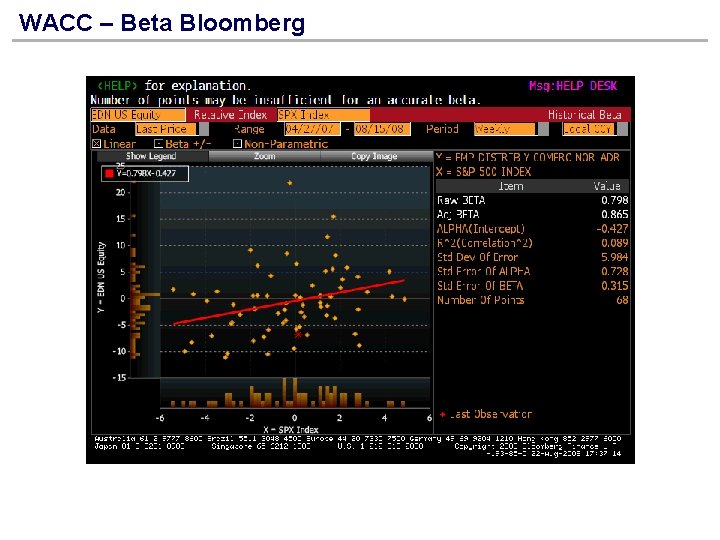This screenshot has width=720, height=540.
Task: Click the red regression line on chart
Action: pyautogui.click(x=289, y=302)
